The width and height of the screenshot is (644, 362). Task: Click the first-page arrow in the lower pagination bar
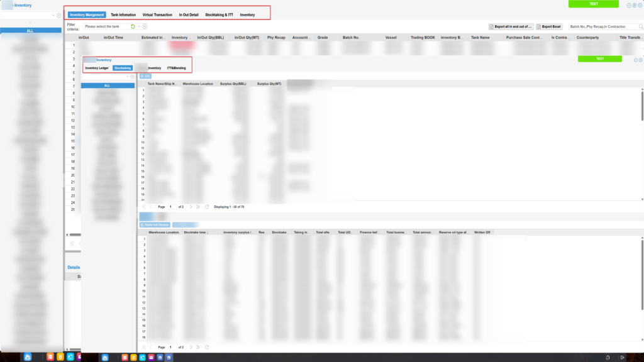[143, 346]
